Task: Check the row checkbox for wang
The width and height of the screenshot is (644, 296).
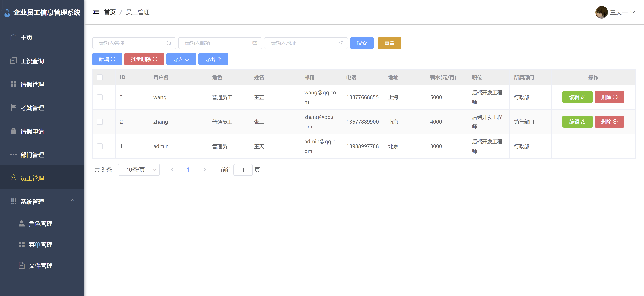Action: click(x=100, y=97)
